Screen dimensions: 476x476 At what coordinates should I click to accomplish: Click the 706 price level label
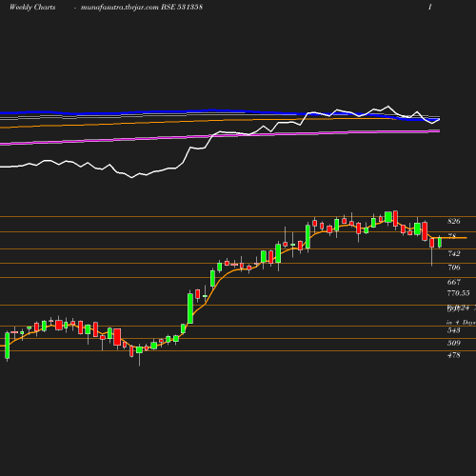click(x=454, y=268)
